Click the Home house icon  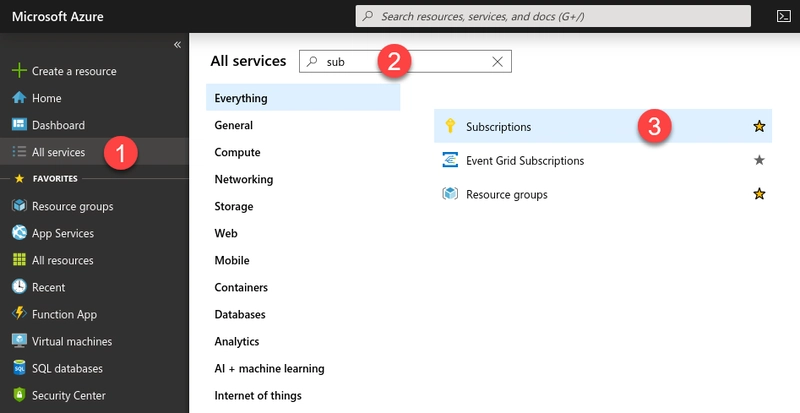19,98
